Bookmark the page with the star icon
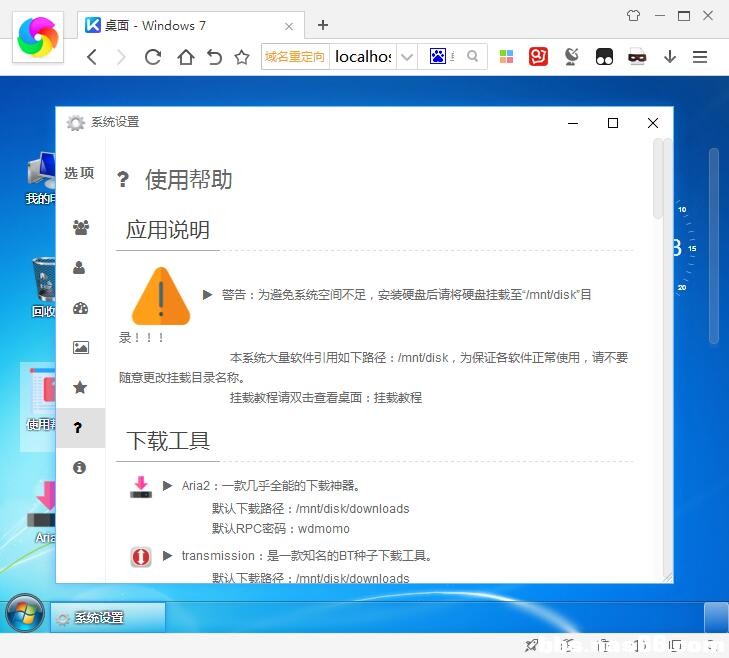This screenshot has width=729, height=658. click(242, 57)
